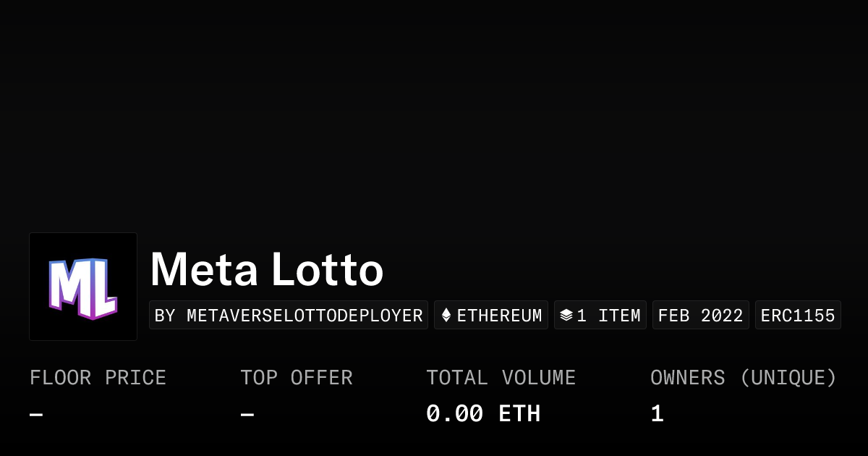Click the FLOOR PRICE heading
The width and height of the screenshot is (868, 456).
[98, 378]
